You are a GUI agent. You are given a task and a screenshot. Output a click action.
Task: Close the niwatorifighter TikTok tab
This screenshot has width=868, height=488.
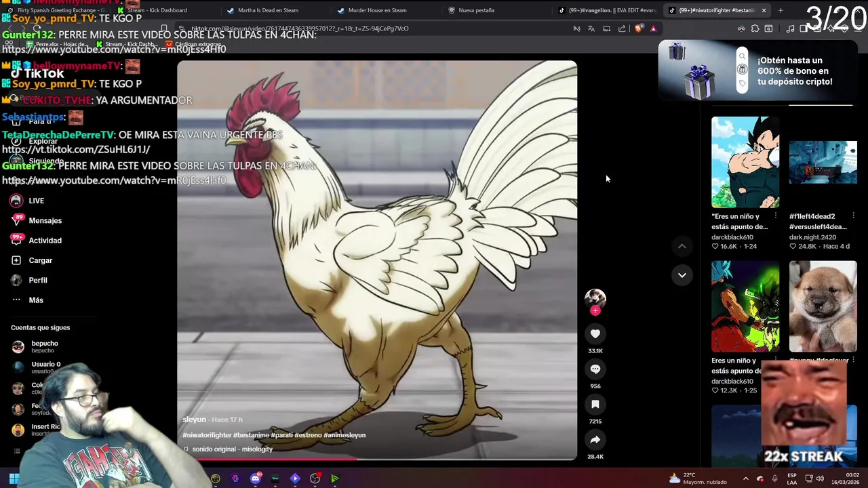764,10
